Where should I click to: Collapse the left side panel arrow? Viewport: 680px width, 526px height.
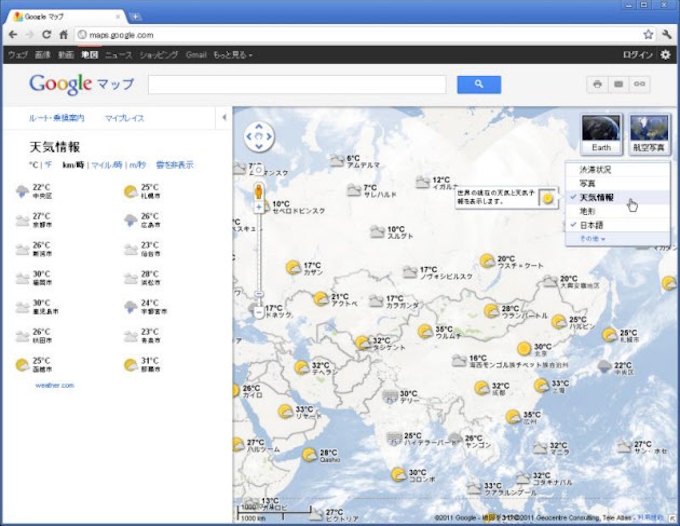[224, 118]
